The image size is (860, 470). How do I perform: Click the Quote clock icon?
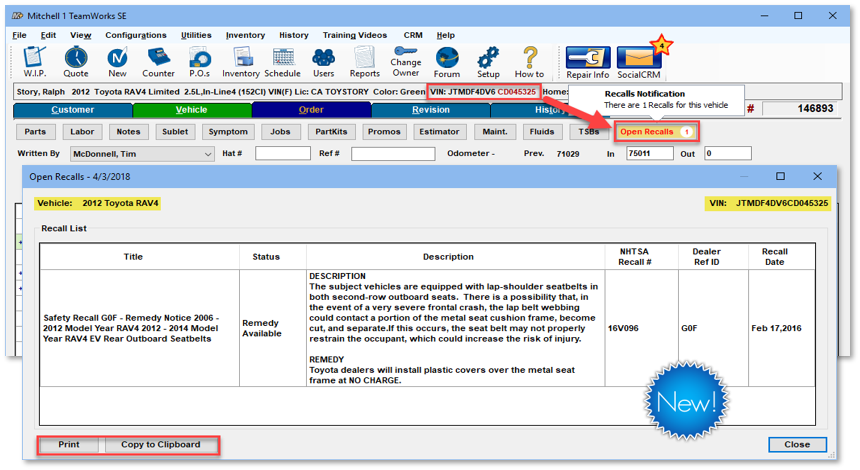click(x=76, y=61)
